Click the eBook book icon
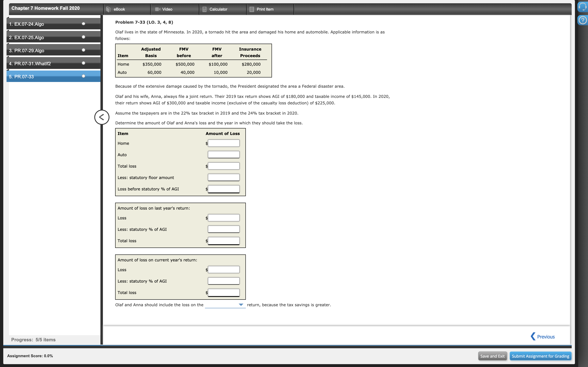Image resolution: width=588 pixels, height=367 pixels. 108,9
